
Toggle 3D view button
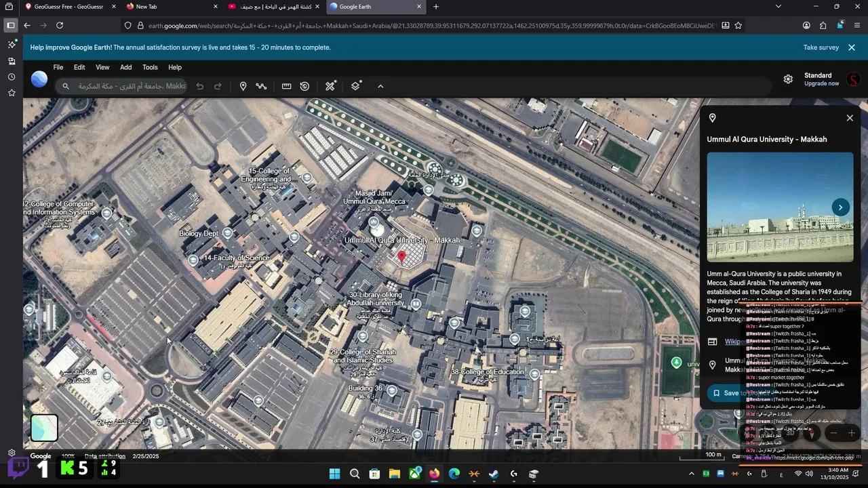(x=789, y=434)
